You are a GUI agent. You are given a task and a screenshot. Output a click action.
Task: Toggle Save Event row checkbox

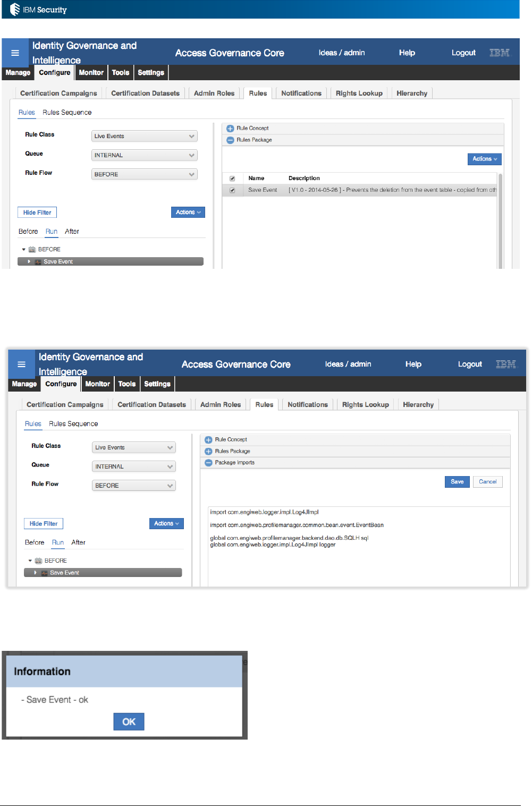[x=232, y=190]
